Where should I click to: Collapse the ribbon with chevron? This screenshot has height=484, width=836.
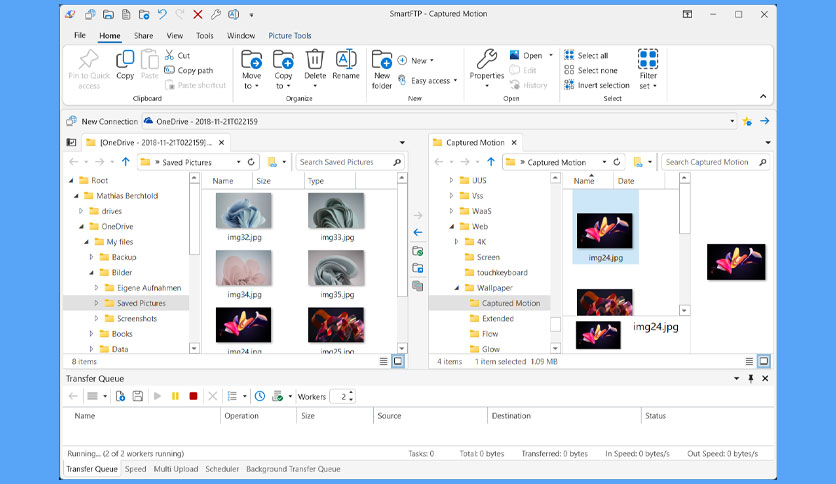[x=763, y=96]
